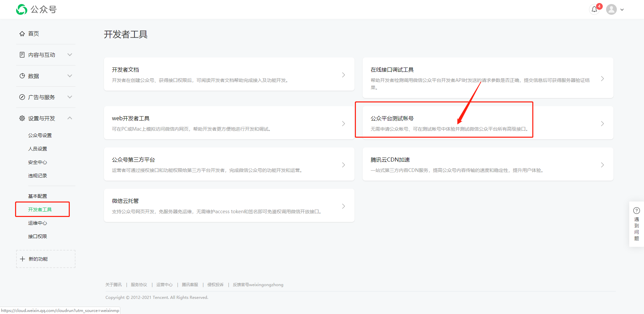644x314 pixels.
Task: Click the arrow on the 公众号第三方平台 card
Action: pos(343,165)
